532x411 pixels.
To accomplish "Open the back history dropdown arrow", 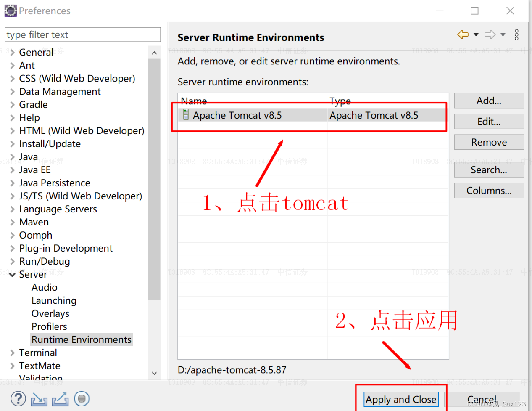I will click(476, 34).
